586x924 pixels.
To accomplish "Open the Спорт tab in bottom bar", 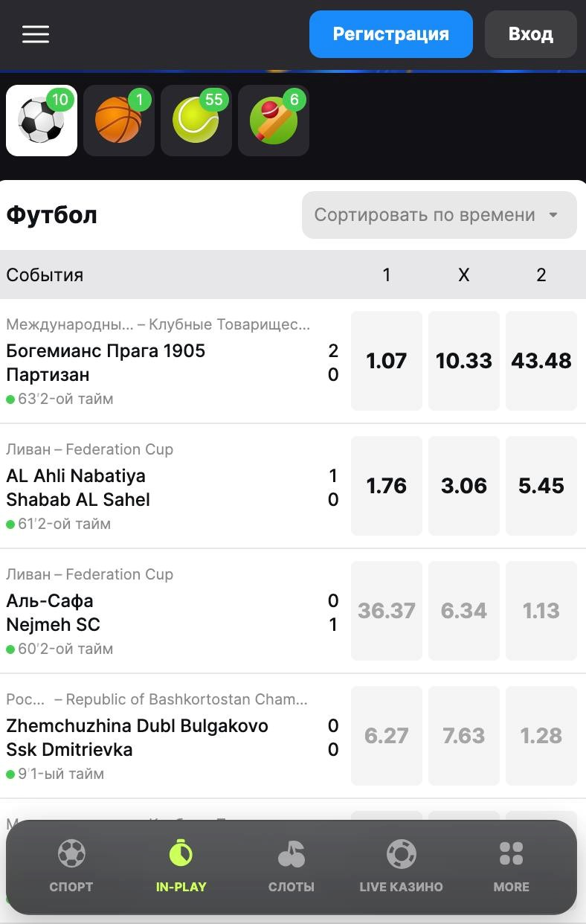I will pos(71,867).
